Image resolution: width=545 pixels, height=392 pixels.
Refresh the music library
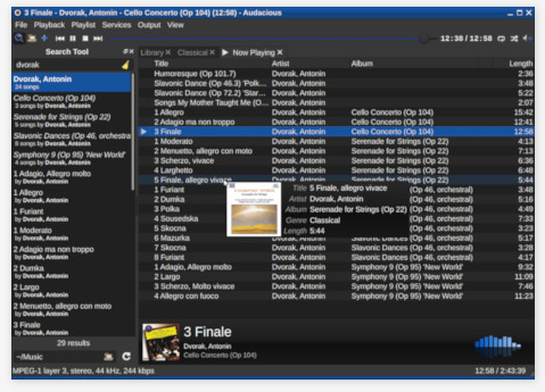(126, 357)
